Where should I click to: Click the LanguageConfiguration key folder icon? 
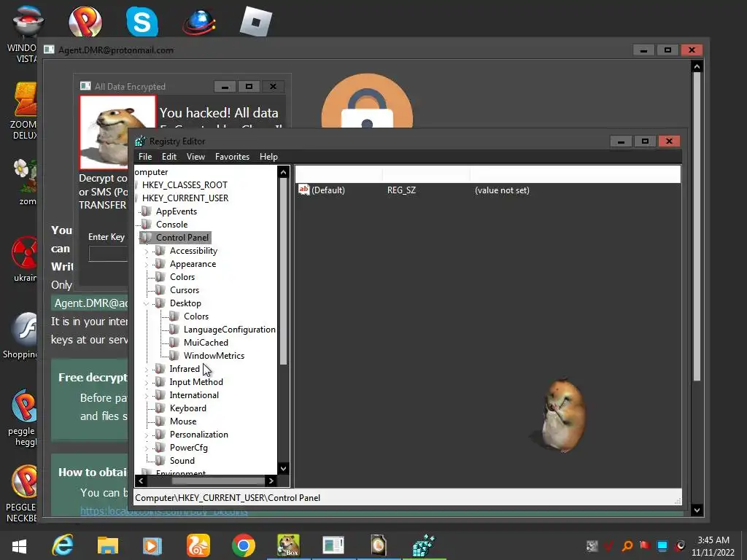coord(174,330)
